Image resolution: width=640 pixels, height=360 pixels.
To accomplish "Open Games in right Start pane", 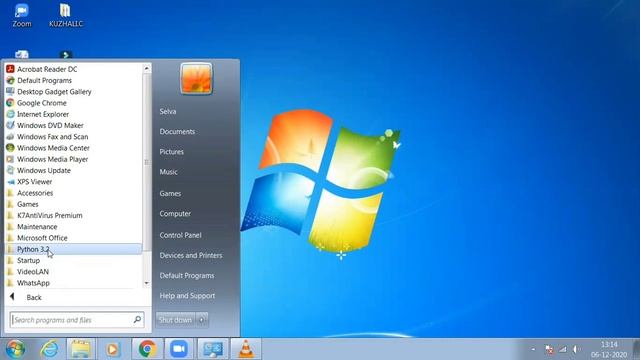I will [170, 193].
